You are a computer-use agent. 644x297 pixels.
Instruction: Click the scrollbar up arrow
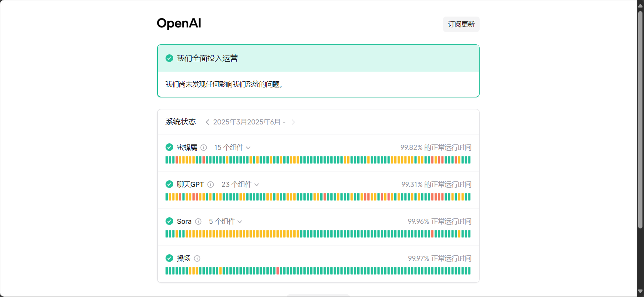click(x=640, y=5)
